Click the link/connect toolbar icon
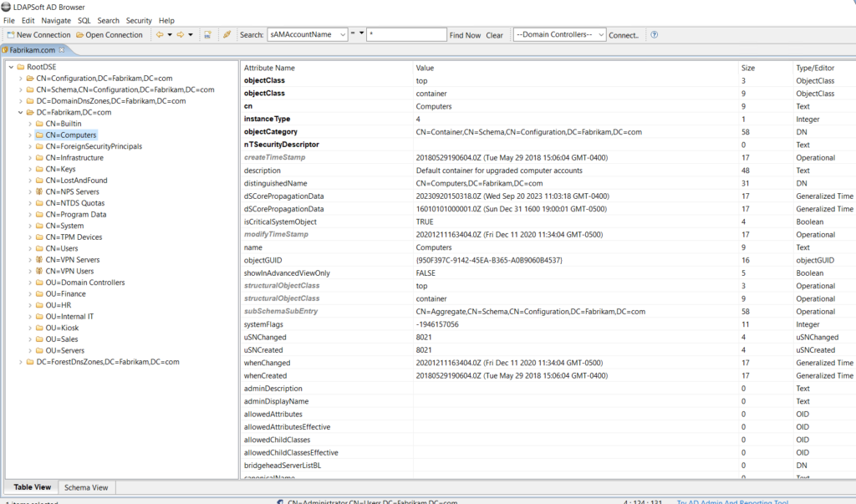Screen dimensions: 856x504 coord(227,34)
